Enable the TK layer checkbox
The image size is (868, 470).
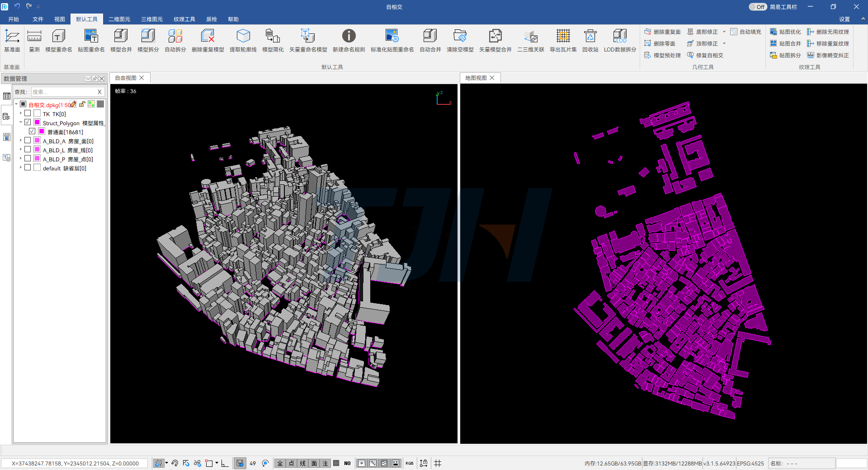pyautogui.click(x=28, y=113)
